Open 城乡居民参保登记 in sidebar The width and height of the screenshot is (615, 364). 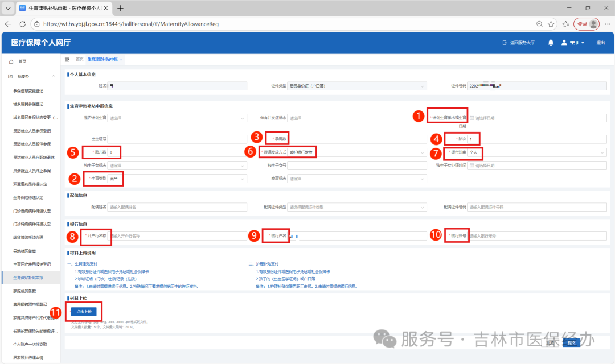tap(28, 104)
